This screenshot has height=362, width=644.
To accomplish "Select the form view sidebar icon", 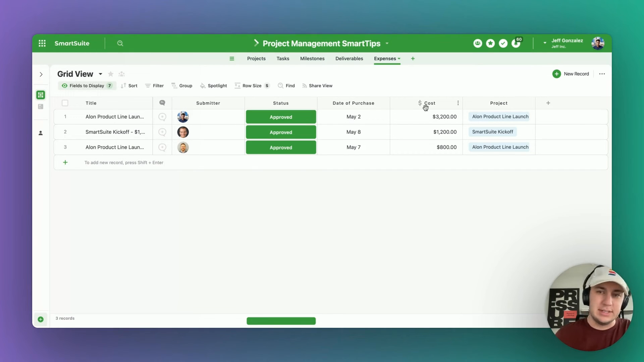I will 41,107.
